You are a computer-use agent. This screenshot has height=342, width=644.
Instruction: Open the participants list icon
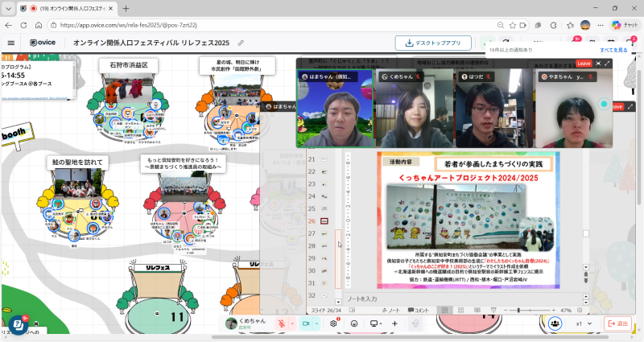[555, 323]
